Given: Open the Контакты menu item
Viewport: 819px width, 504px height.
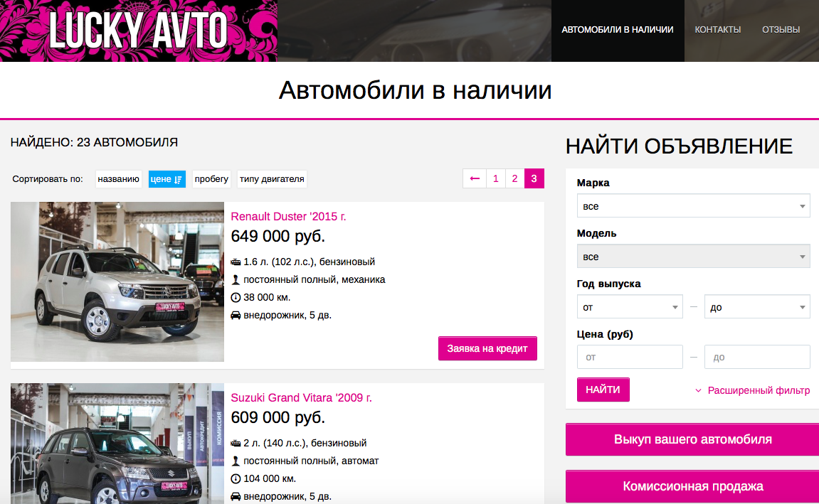Looking at the screenshot, I should tap(718, 30).
